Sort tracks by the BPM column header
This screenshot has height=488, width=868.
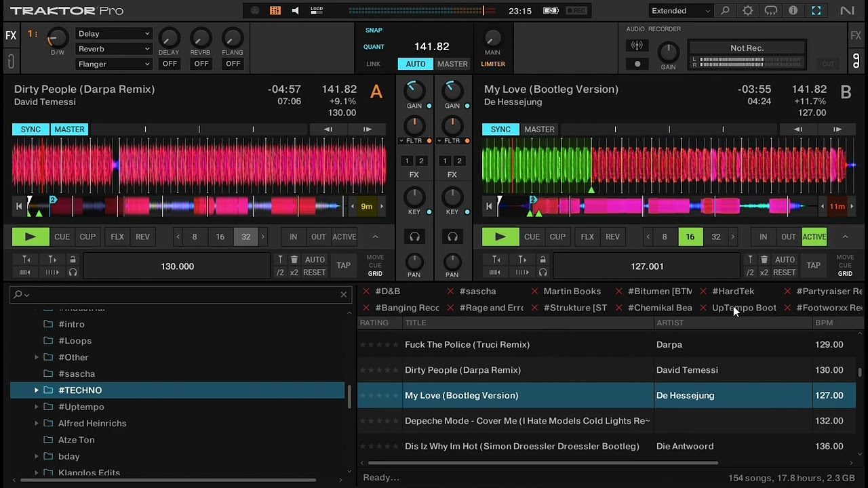coord(835,323)
